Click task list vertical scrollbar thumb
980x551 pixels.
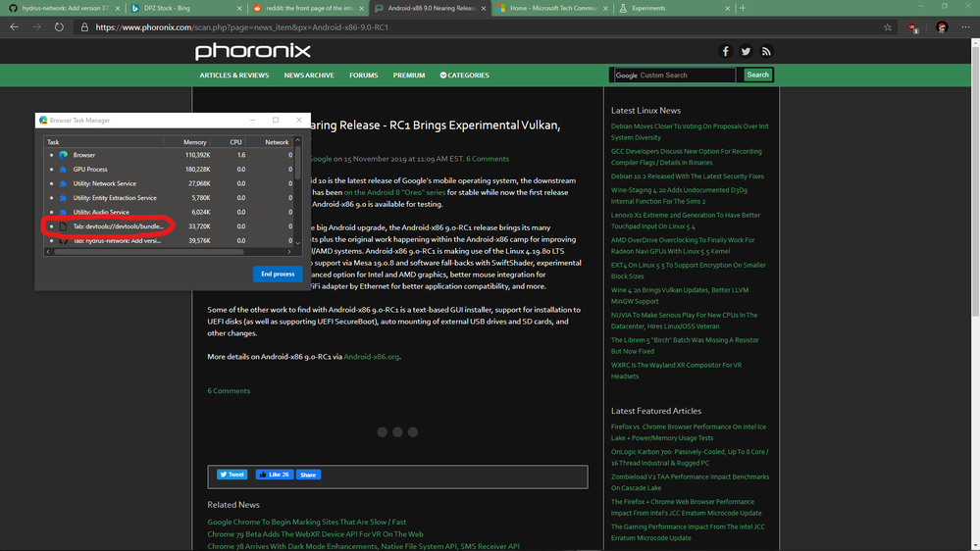click(x=297, y=163)
